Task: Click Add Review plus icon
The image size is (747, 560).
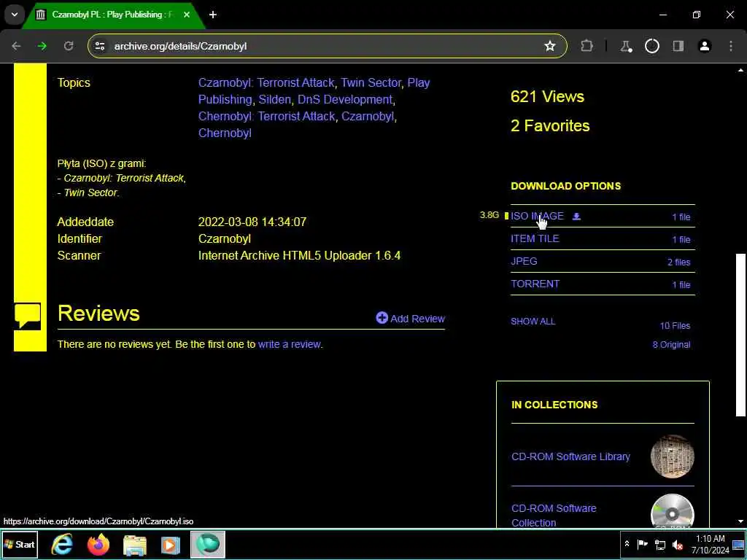Action: pos(382,318)
